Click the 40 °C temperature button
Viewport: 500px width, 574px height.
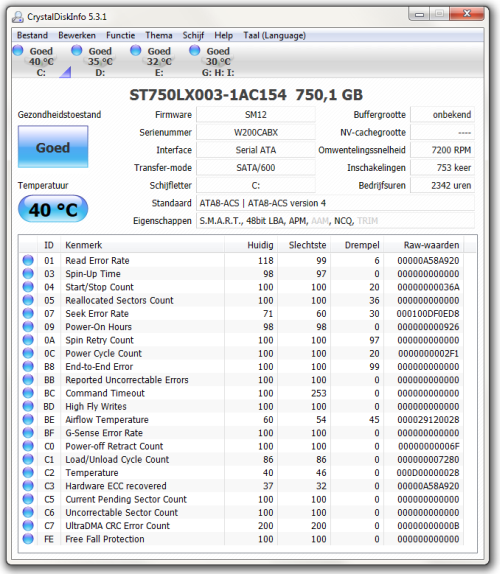click(53, 209)
